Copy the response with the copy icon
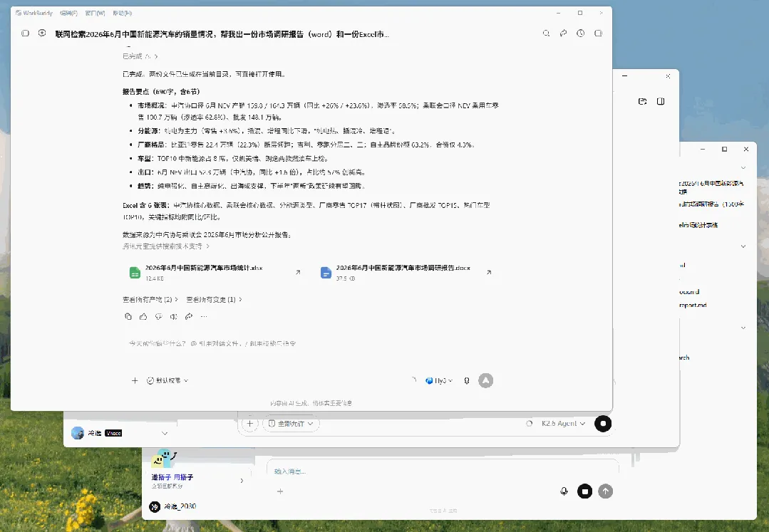 128,316
